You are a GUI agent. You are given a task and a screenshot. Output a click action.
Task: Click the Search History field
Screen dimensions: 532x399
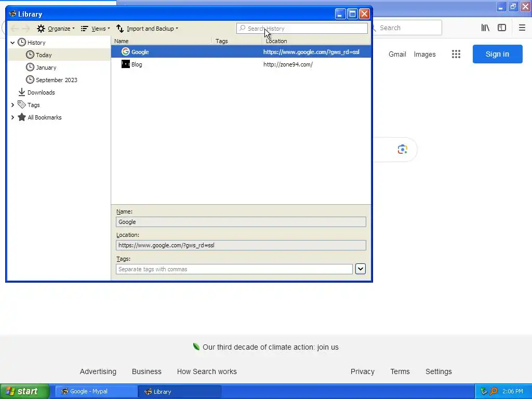302,29
